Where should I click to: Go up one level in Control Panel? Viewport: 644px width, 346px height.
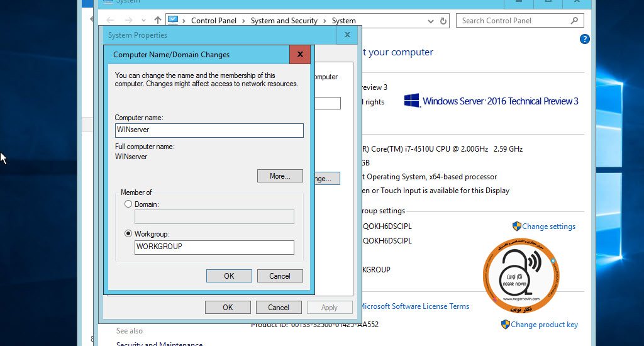158,20
